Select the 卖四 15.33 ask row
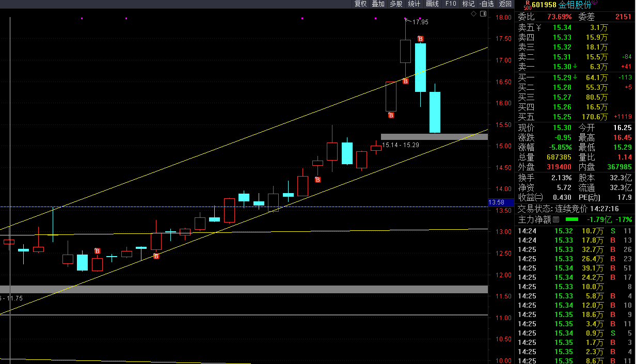 point(576,37)
